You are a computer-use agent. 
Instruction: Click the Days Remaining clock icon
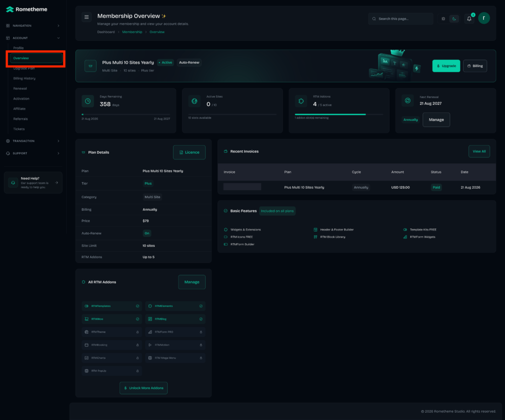click(x=88, y=101)
